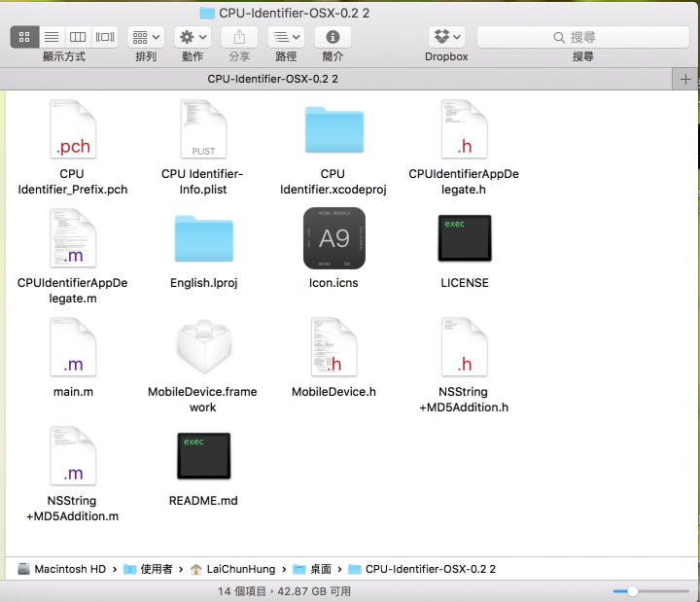This screenshot has width=700, height=602.
Task: Switch to cover flow view mode
Action: (x=105, y=37)
